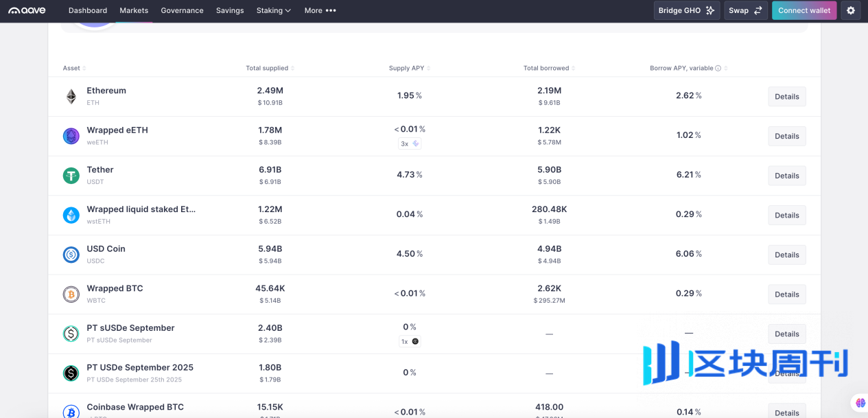This screenshot has height=418, width=868.
Task: Click Ethereum's 2.62% borrow APY
Action: click(x=689, y=96)
